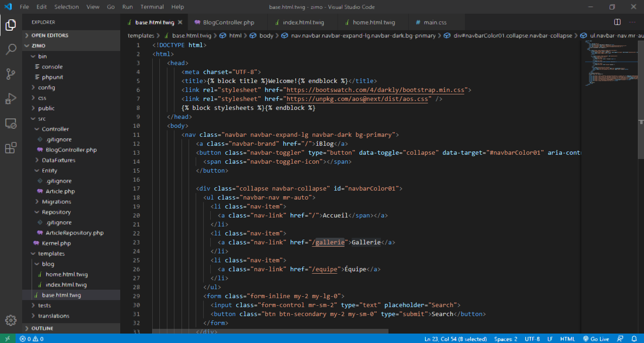Click the errors and warnings count
Screen dimensions: 644x343
(32, 339)
